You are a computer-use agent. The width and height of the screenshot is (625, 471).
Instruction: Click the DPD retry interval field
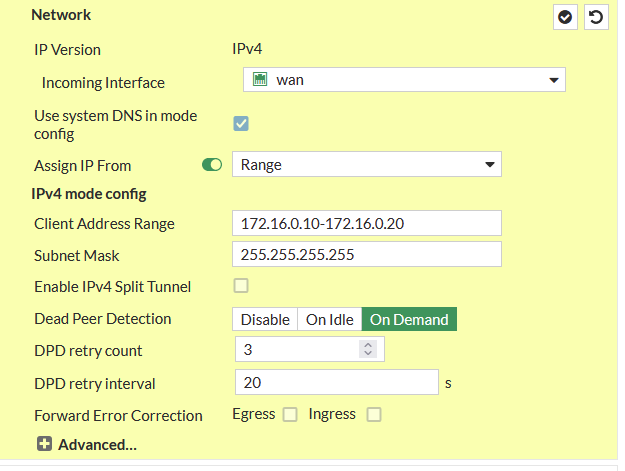point(337,382)
